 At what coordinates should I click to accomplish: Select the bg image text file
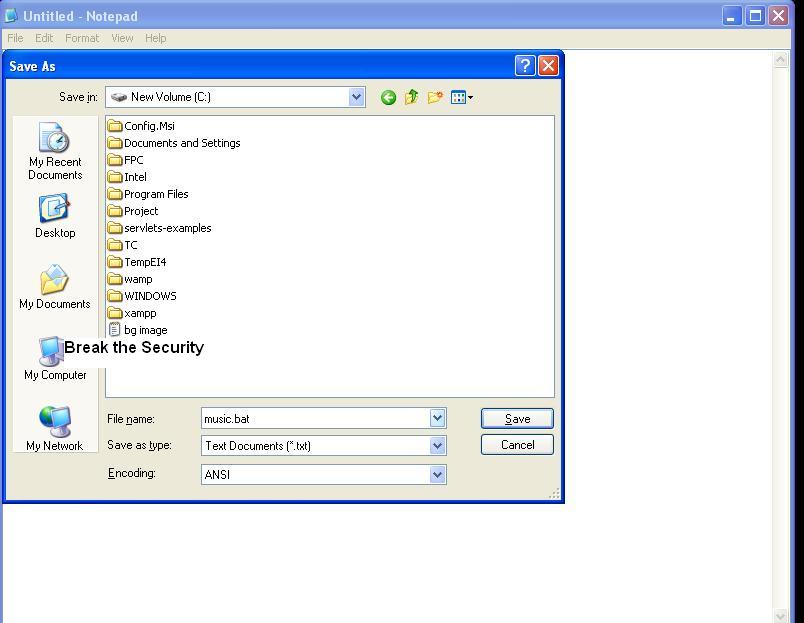(138, 330)
